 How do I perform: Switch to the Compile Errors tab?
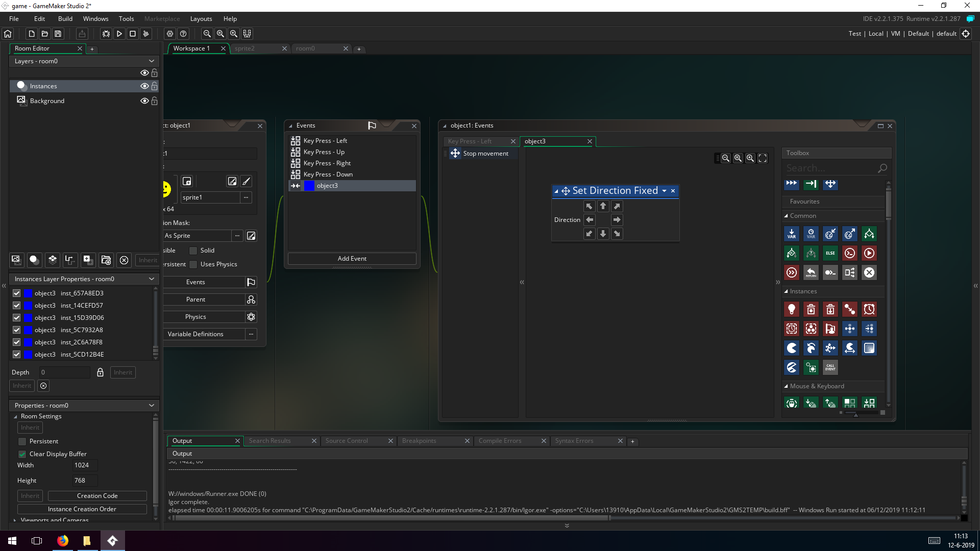pos(500,441)
